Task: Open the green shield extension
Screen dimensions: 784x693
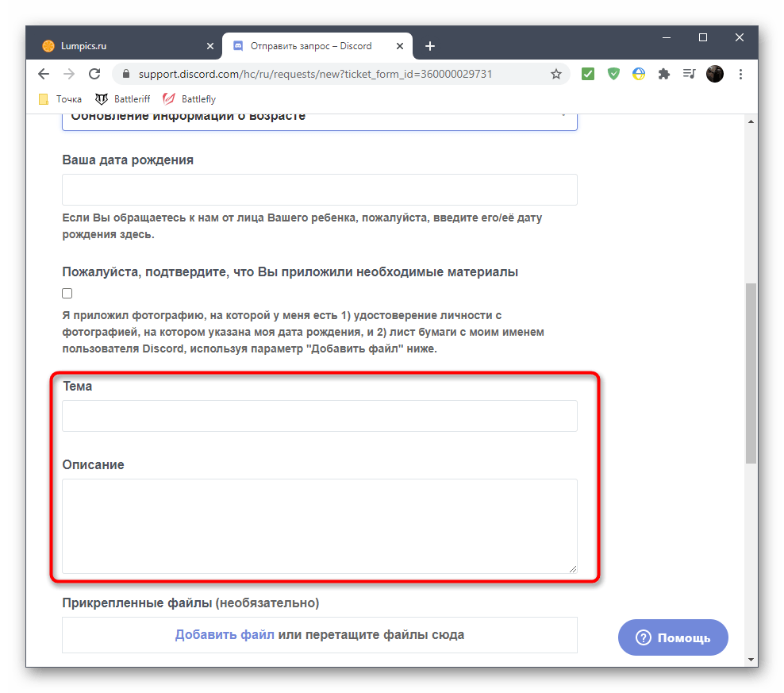Action: tap(613, 74)
